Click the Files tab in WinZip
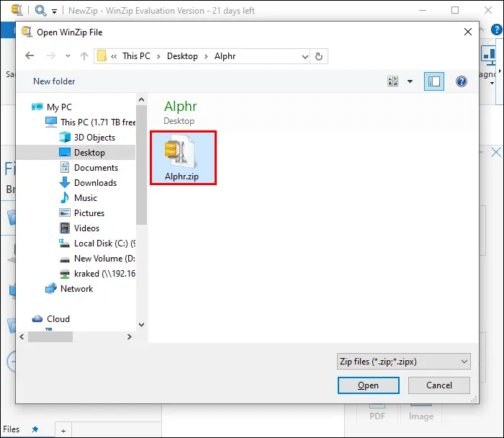 click(12, 429)
